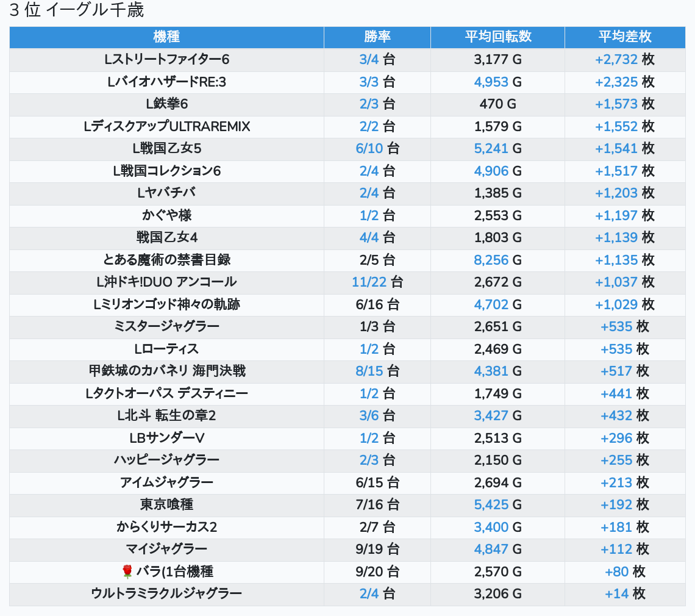Image resolution: width=695 pixels, height=616 pixels.
Task: Select the win rate 8/15 台
Action: 377,371
